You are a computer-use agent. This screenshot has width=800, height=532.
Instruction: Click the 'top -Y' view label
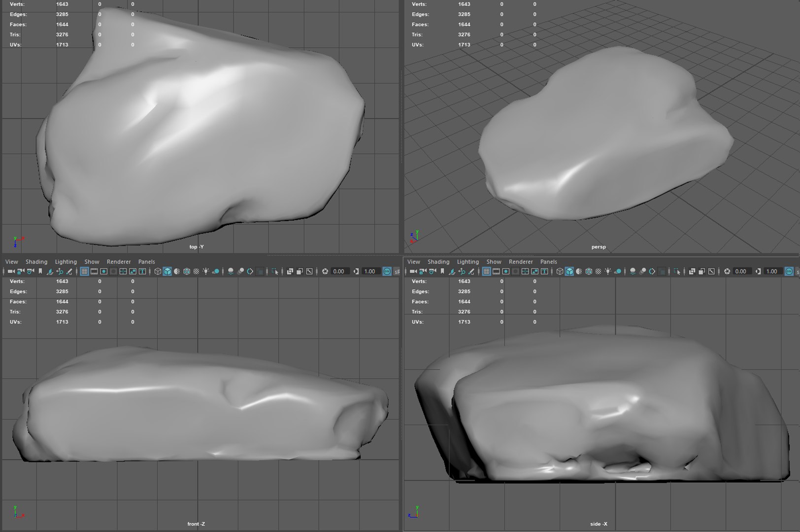[197, 247]
